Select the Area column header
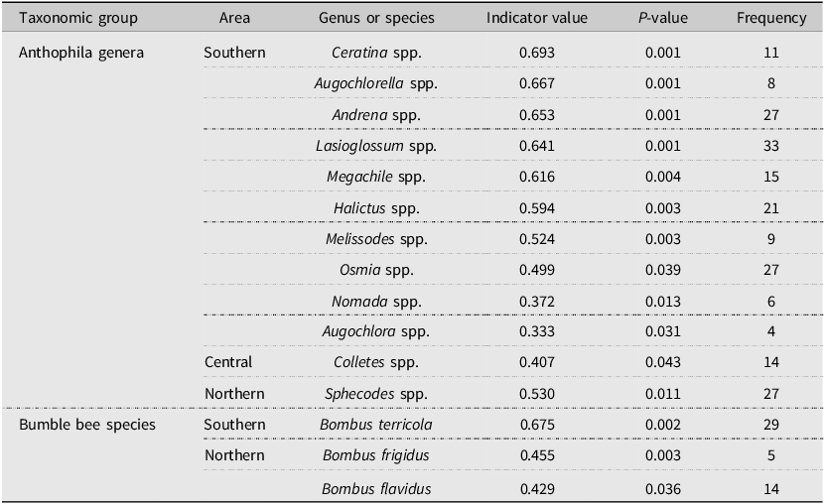825x504 pixels. (x=234, y=18)
